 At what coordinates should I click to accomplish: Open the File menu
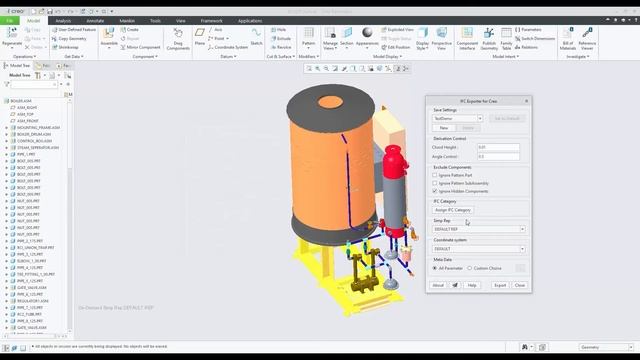coord(10,20)
